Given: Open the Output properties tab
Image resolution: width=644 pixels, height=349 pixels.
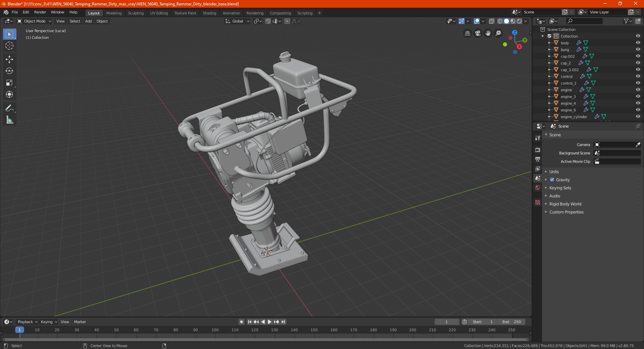Looking at the screenshot, I should pyautogui.click(x=538, y=159).
